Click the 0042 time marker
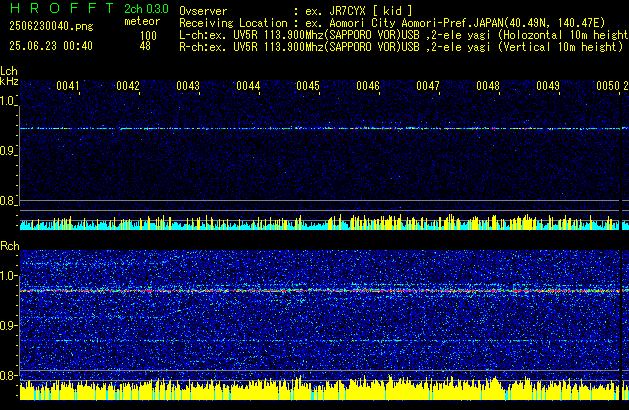The image size is (629, 410). coord(128,86)
